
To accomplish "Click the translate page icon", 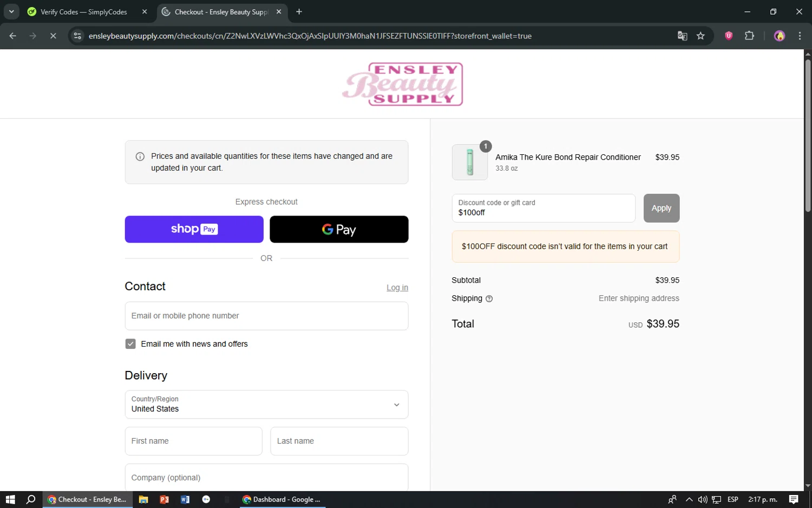I will pos(682,36).
